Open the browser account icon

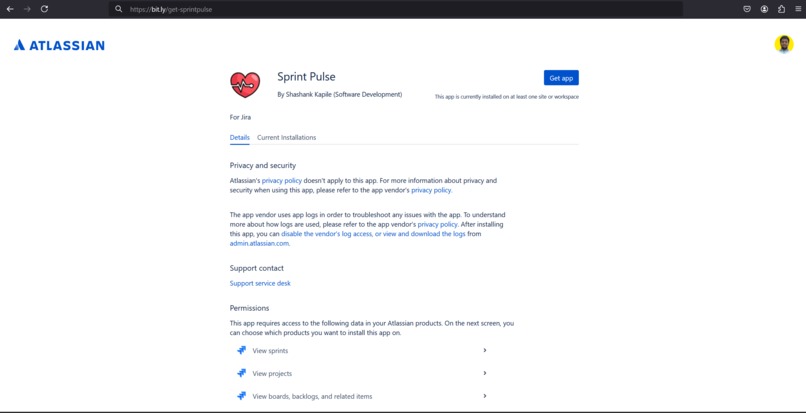click(x=764, y=9)
